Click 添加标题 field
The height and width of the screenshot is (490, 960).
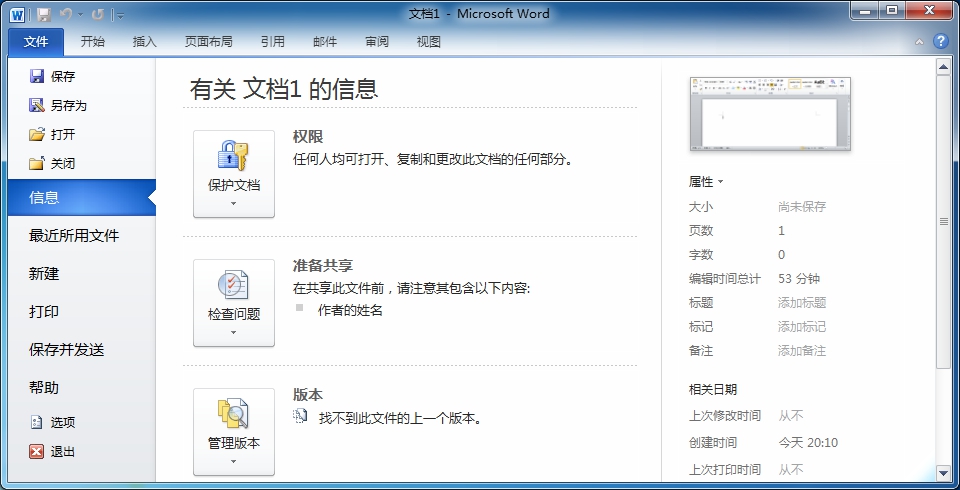tap(801, 302)
